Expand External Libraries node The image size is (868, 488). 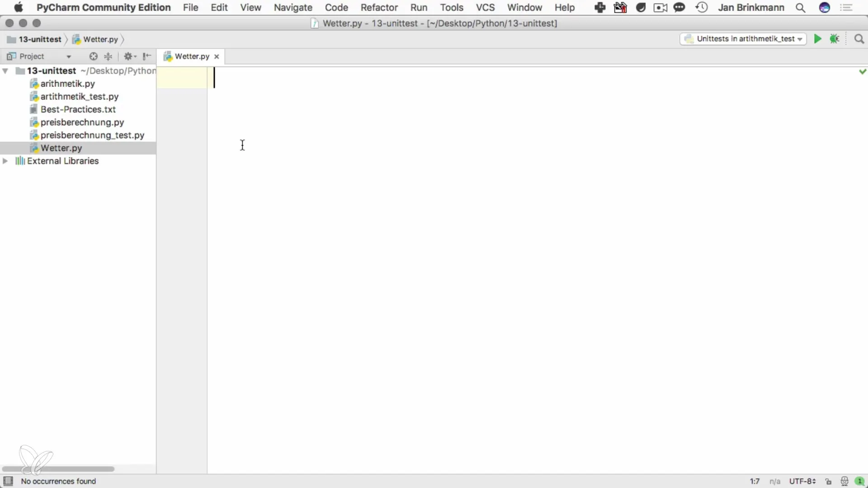(5, 161)
